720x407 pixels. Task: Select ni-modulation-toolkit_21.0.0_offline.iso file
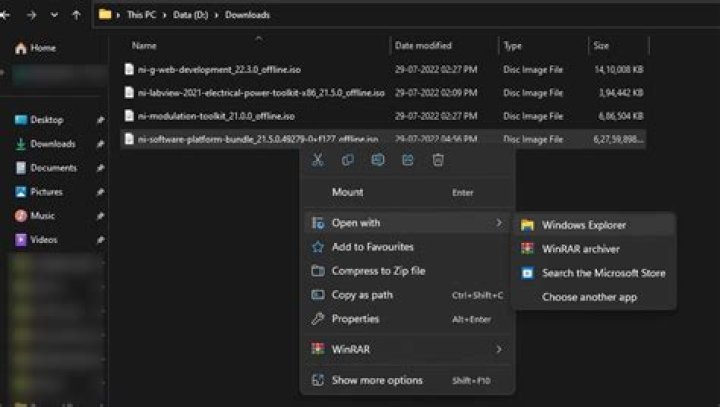click(383, 116)
